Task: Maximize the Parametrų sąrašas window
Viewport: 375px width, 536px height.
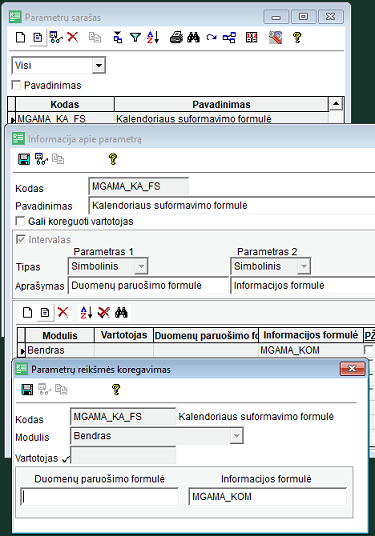Action: [x=303, y=16]
